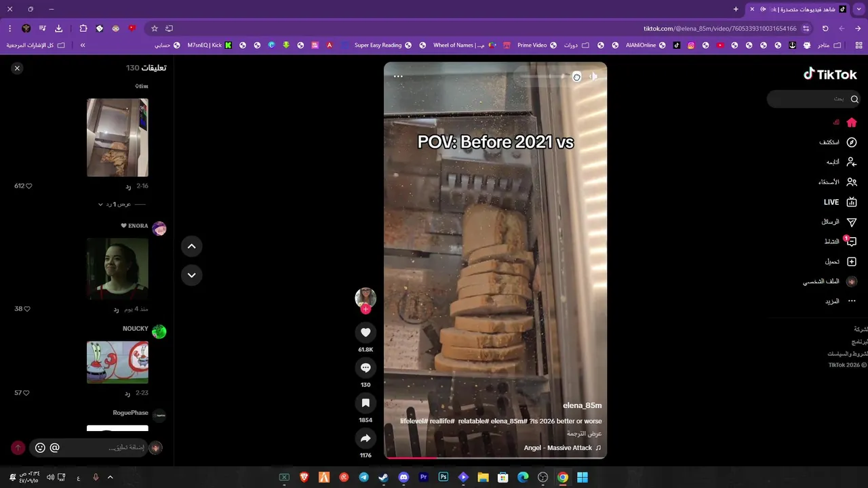This screenshot has height=488, width=868.
Task: Open Profile (الملف الشخصي) in the sidebar
Action: point(830,281)
